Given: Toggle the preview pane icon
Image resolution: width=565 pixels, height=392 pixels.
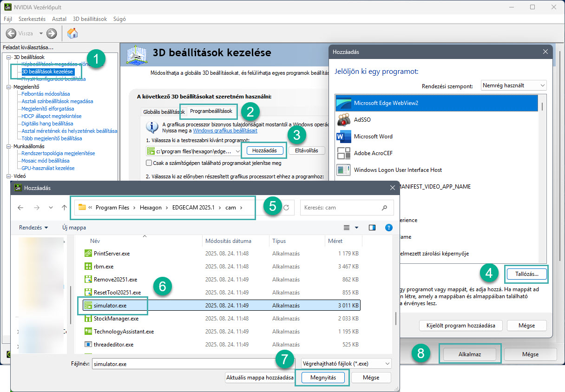Looking at the screenshot, I should point(372,228).
